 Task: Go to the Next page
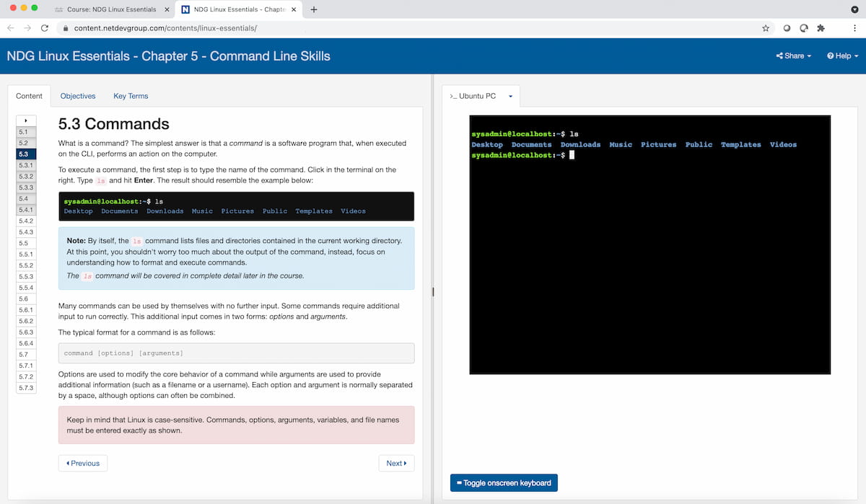pyautogui.click(x=397, y=463)
